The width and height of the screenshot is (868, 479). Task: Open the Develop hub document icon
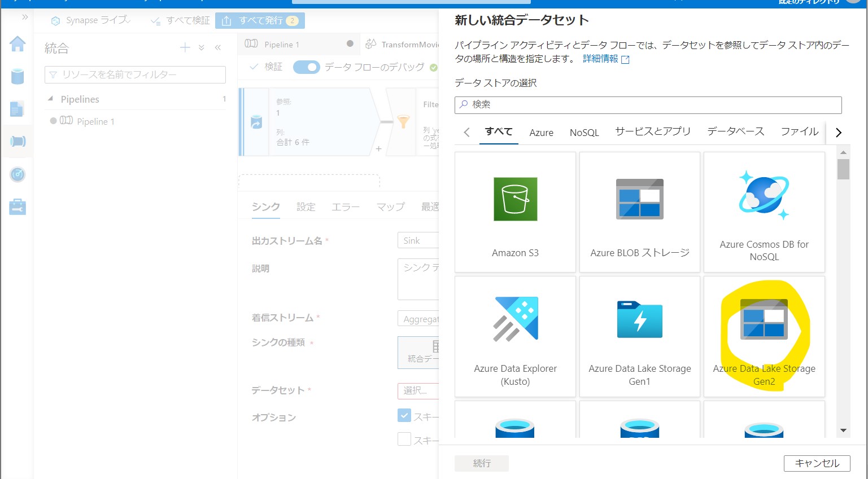point(17,109)
